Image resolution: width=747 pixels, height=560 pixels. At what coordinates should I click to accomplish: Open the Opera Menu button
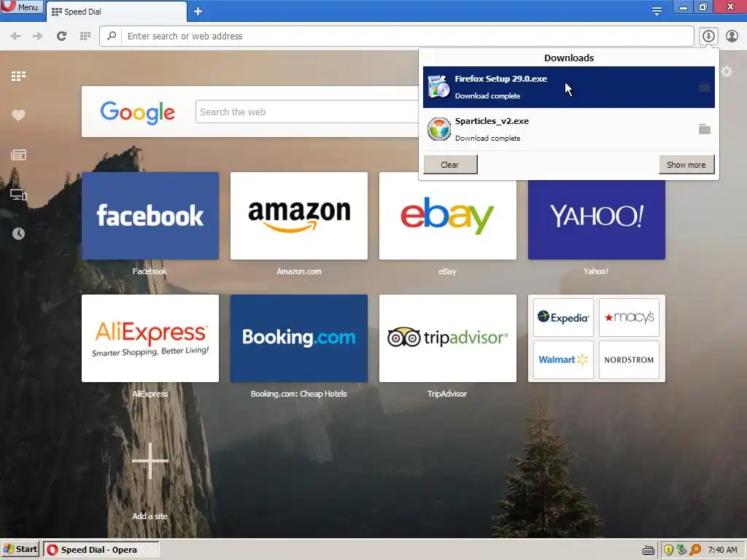coord(21,7)
